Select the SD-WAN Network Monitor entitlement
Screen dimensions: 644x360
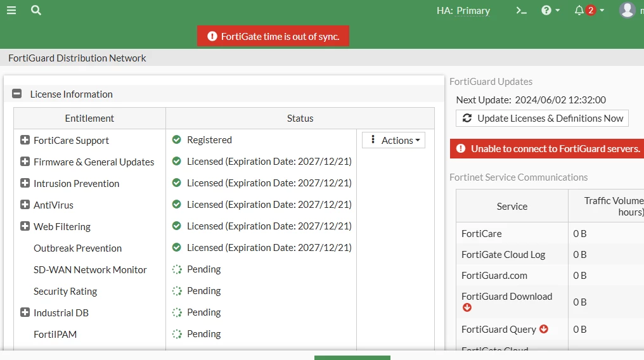click(90, 270)
